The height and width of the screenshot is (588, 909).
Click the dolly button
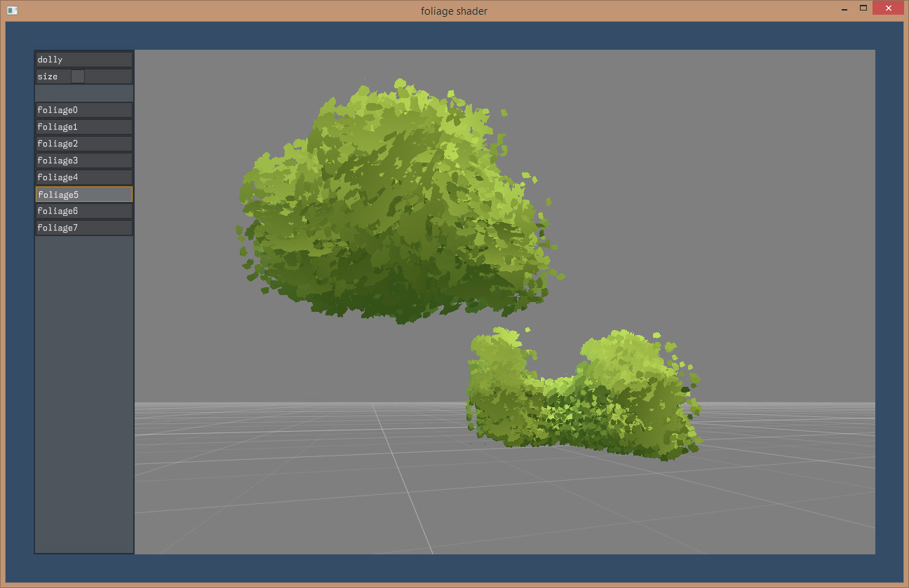[83, 60]
